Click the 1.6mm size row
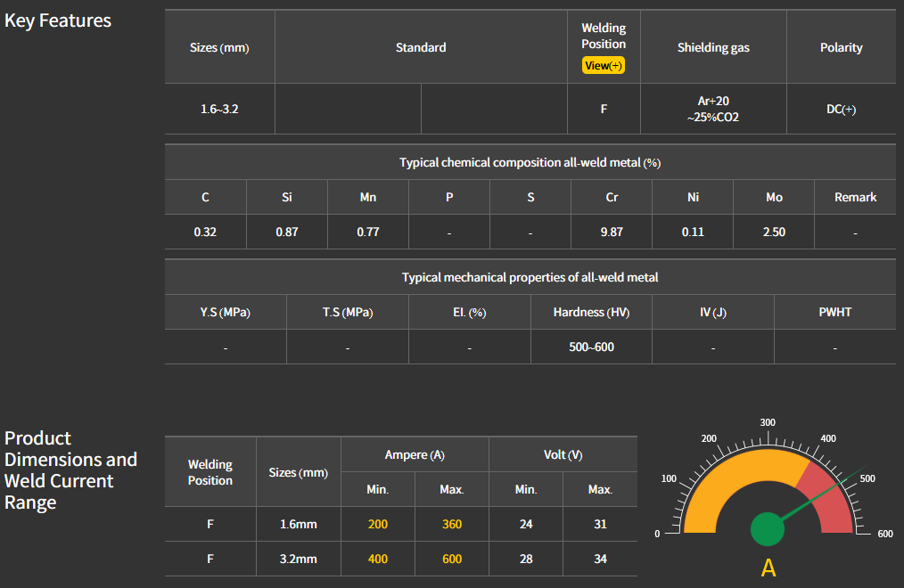Screen dimensions: 904x588 click(299, 524)
